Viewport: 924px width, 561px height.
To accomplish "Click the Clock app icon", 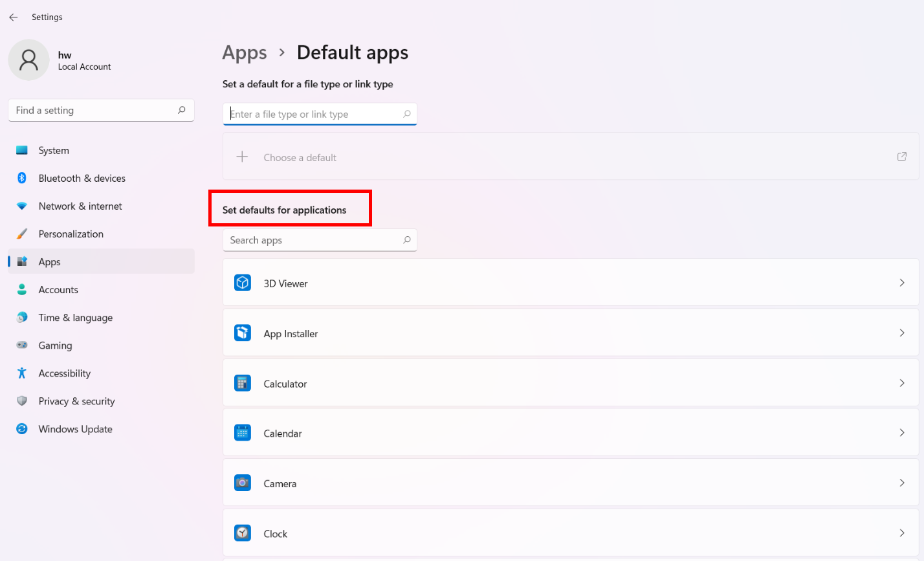I will coord(243,533).
